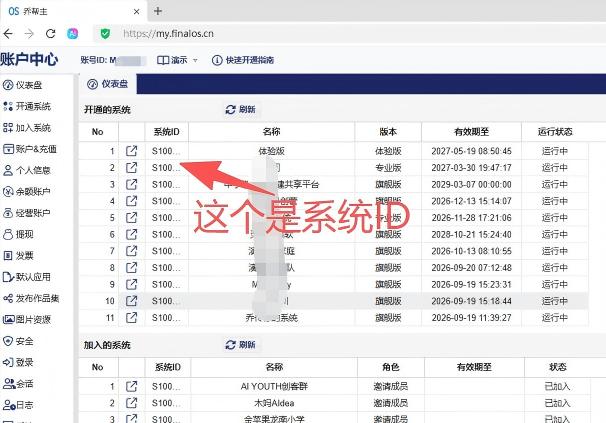
Task: Open 提现 in the sidebar
Action: [18, 234]
